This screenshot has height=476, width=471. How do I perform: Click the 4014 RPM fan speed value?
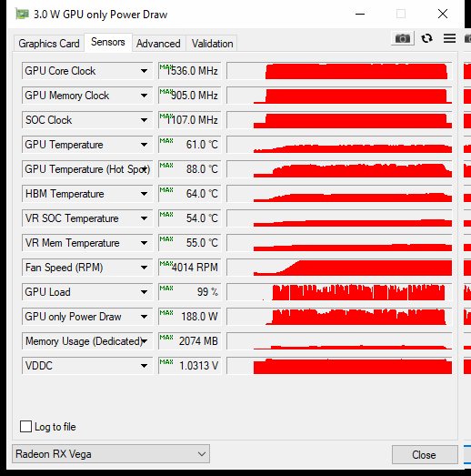(190, 268)
